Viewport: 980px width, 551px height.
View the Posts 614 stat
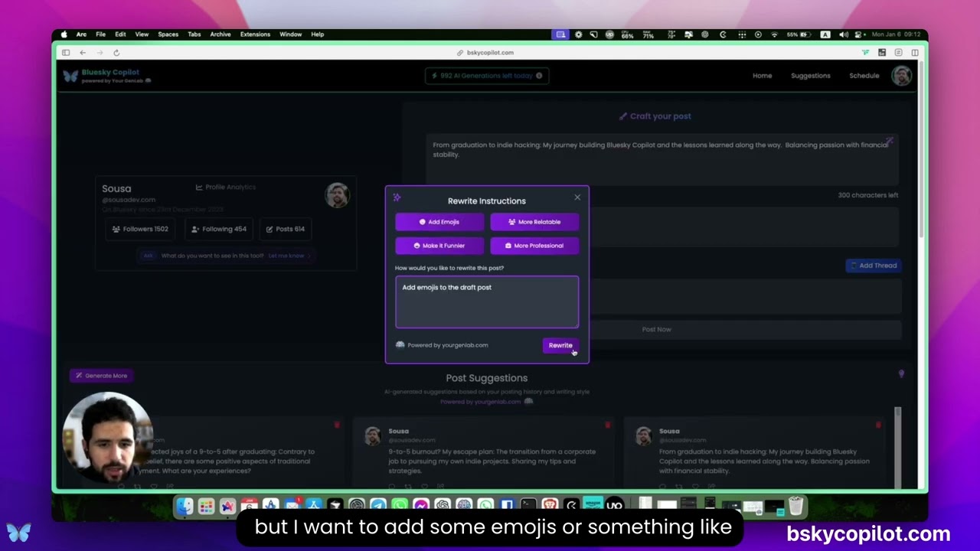pos(286,229)
